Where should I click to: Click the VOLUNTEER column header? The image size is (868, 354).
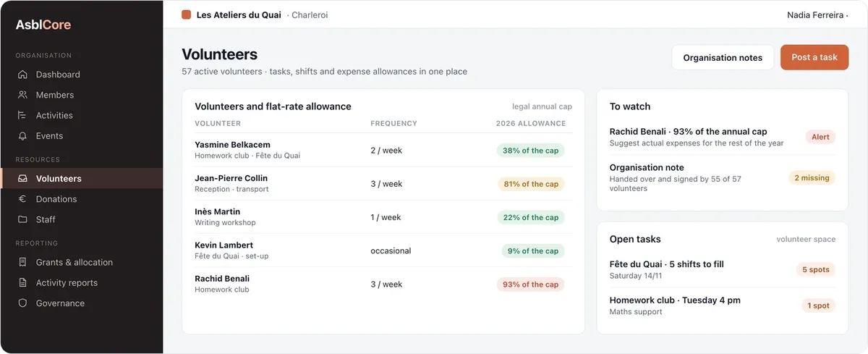(218, 124)
